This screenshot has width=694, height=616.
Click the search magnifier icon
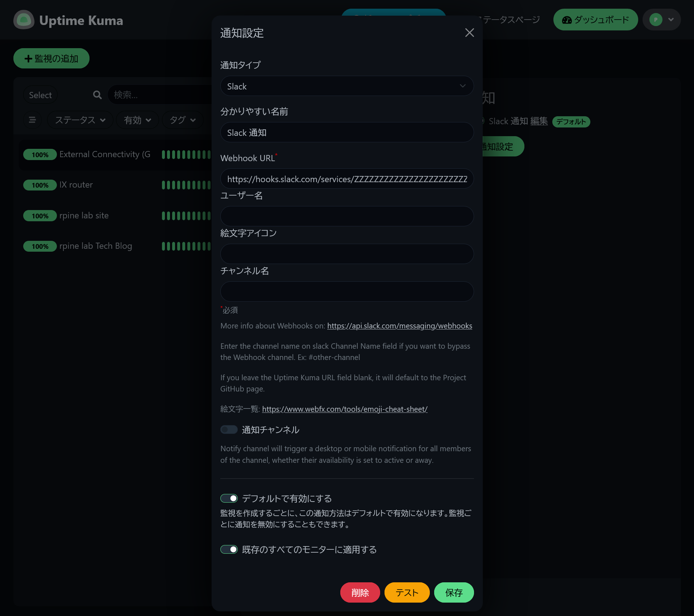coord(97,95)
